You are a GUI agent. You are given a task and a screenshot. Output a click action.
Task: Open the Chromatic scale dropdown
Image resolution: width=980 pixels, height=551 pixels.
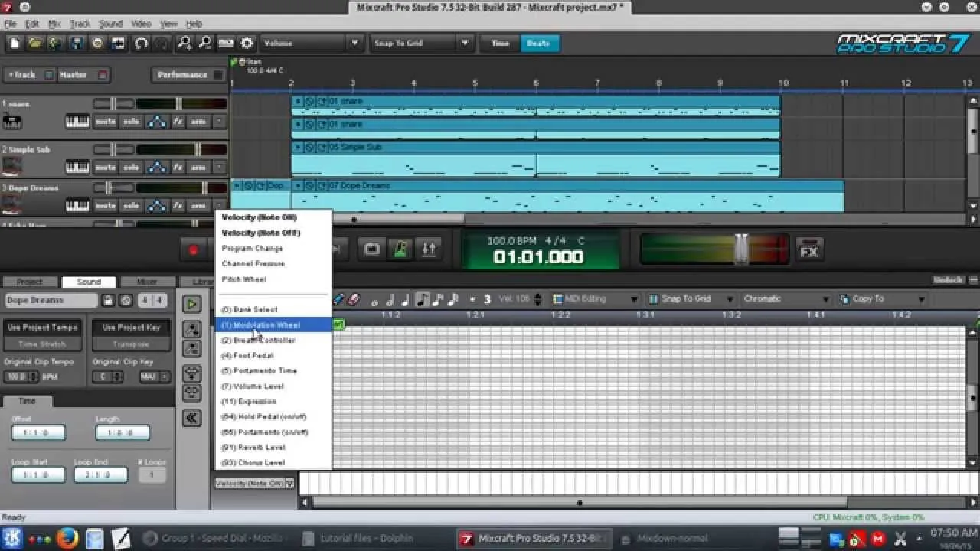(786, 299)
